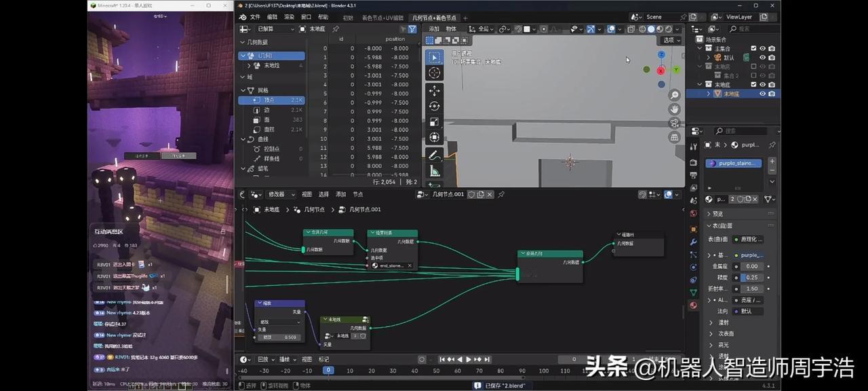Open the Material properties tab icon

pyautogui.click(x=693, y=305)
